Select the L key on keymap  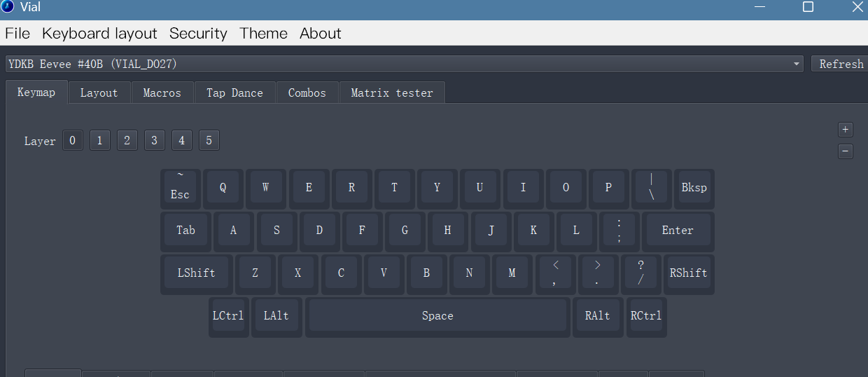(576, 231)
